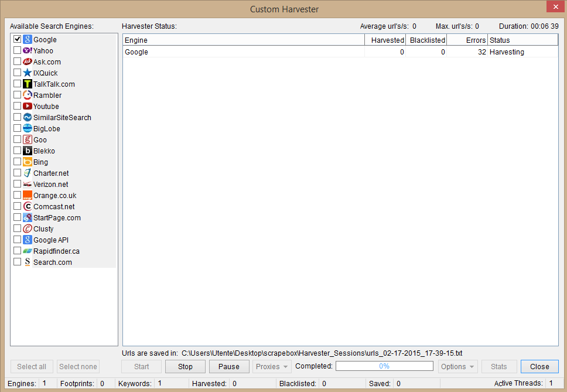Click the Verizon.net engine icon
The width and height of the screenshot is (567, 392).
click(28, 184)
